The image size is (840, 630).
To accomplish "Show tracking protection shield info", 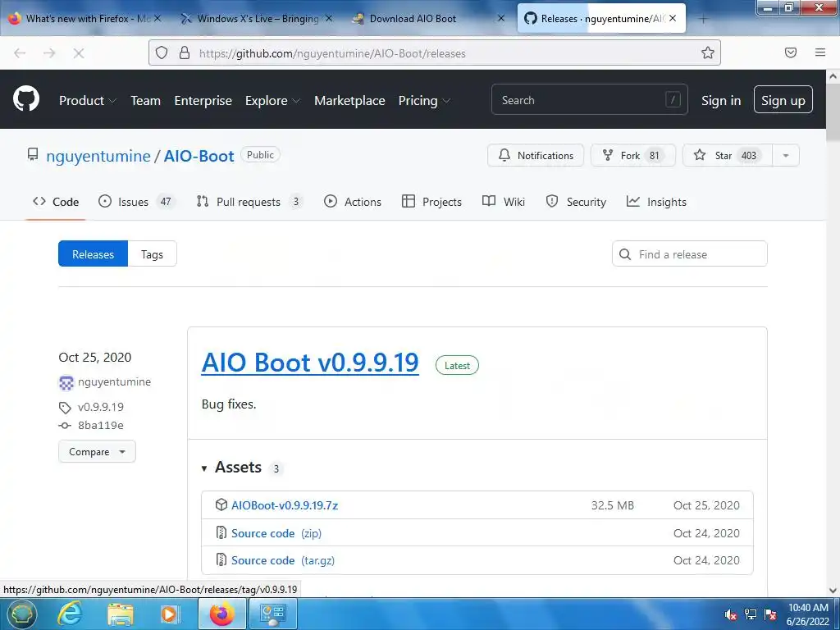I will point(162,52).
